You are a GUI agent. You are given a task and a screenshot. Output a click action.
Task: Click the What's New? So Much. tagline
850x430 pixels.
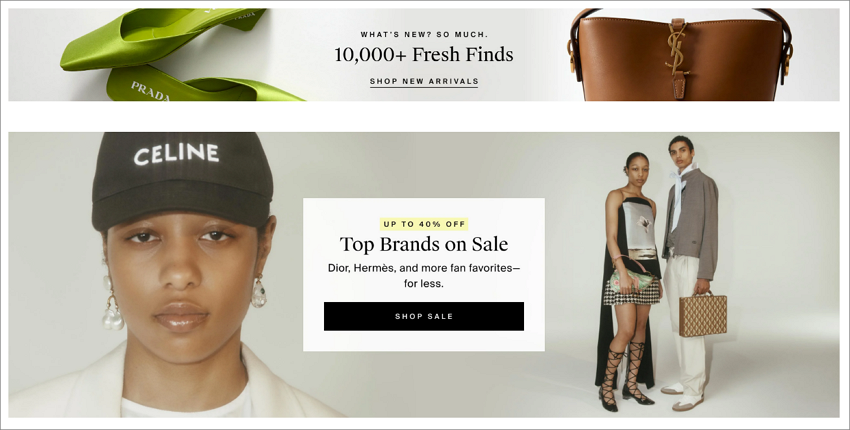click(x=424, y=34)
